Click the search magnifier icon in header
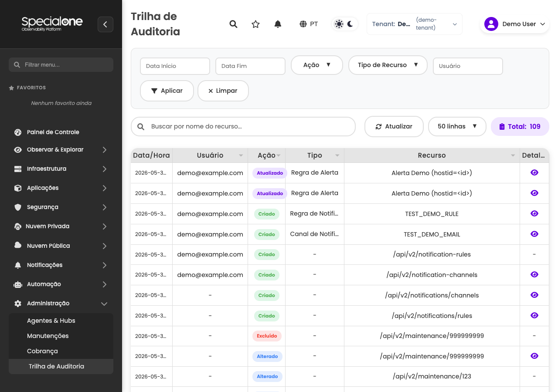Screen dimensions: 558x392 pyautogui.click(x=233, y=24)
